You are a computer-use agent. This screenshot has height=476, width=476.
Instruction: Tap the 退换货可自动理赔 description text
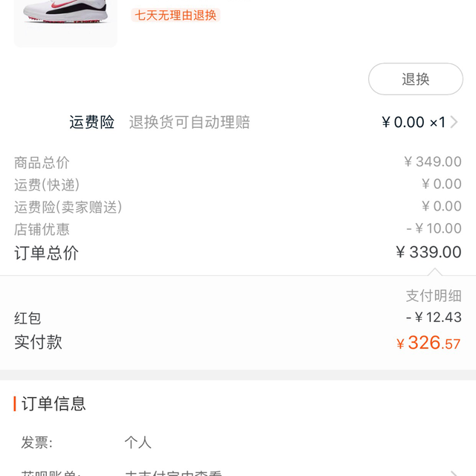189,122
